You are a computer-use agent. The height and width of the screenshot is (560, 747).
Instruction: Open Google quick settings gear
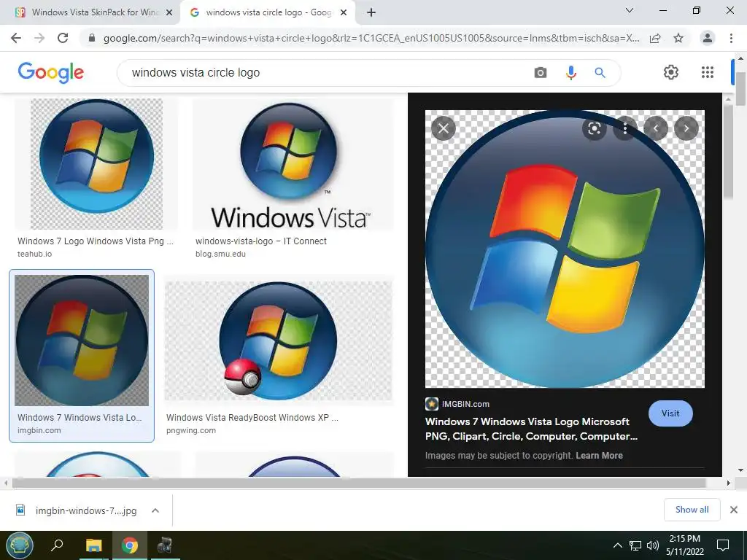tap(671, 72)
